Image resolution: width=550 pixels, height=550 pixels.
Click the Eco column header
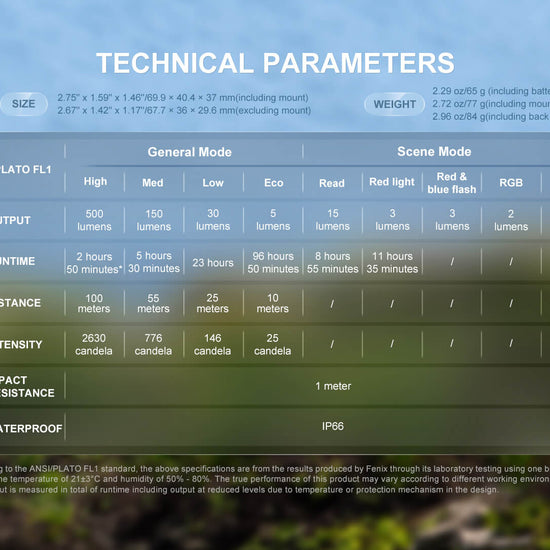(x=274, y=183)
